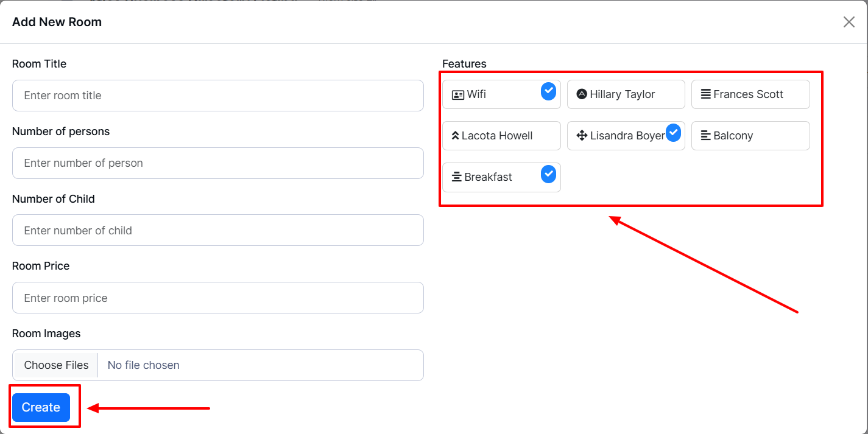The image size is (868, 434).
Task: Select the Hillary Taylor feature option
Action: (x=626, y=94)
